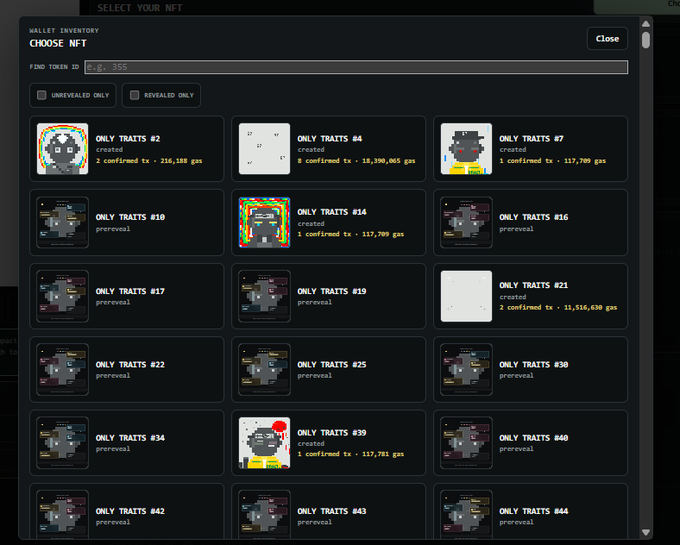Click the 'ONLY TRAITS #16' title text
The width and height of the screenshot is (680, 545).
pyautogui.click(x=534, y=217)
